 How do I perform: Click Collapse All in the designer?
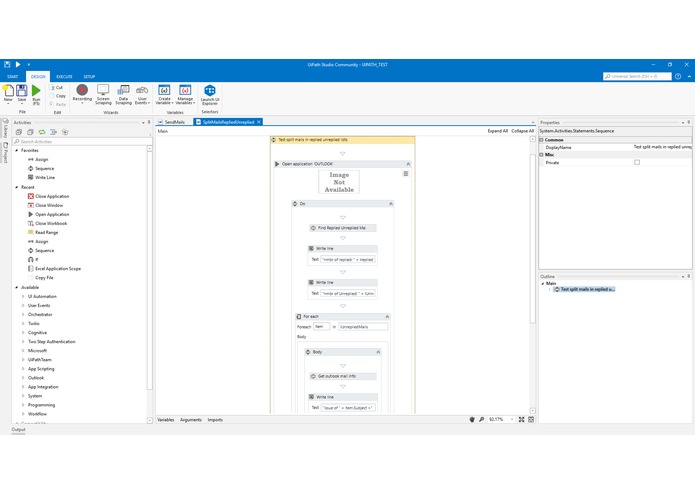pos(523,131)
